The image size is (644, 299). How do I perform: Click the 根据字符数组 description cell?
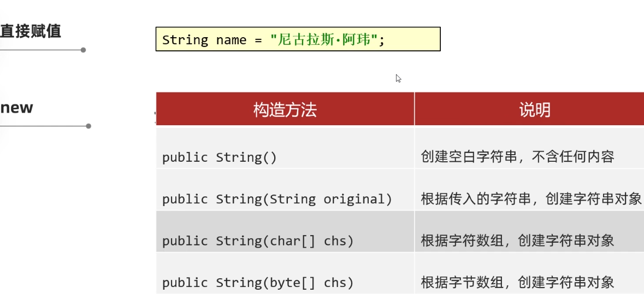pos(517,241)
